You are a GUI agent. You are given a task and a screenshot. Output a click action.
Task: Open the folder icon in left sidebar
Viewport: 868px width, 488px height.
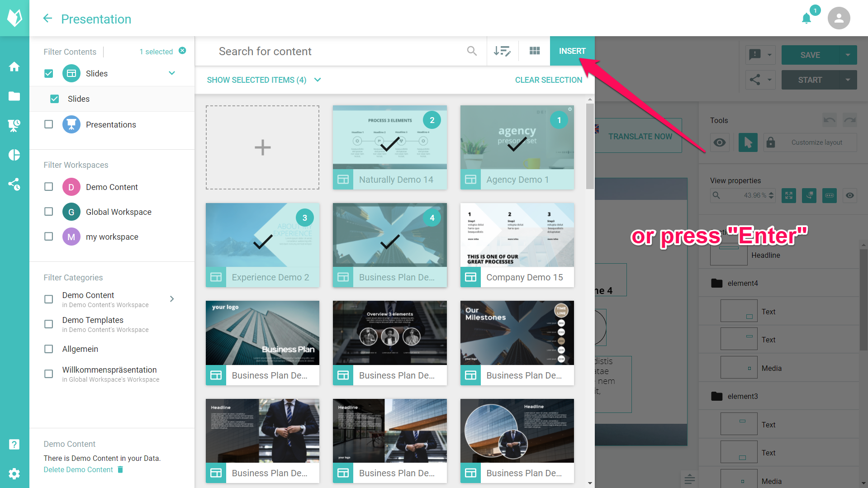click(14, 96)
